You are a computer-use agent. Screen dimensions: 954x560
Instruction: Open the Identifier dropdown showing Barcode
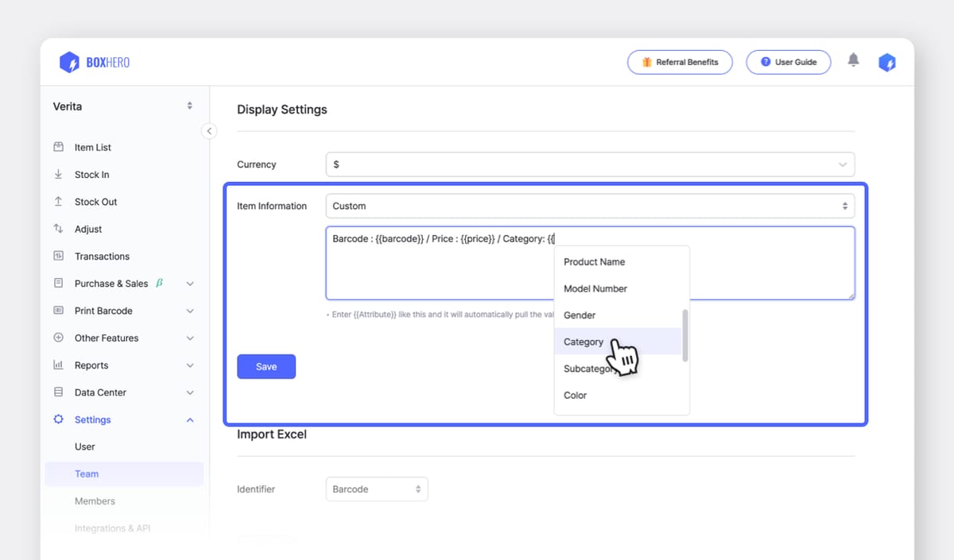[376, 489]
